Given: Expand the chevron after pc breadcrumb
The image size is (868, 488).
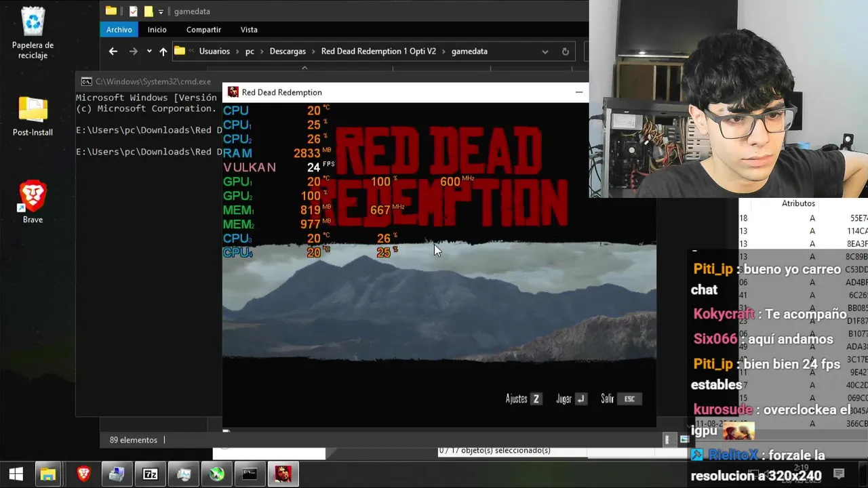Looking at the screenshot, I should (262, 52).
